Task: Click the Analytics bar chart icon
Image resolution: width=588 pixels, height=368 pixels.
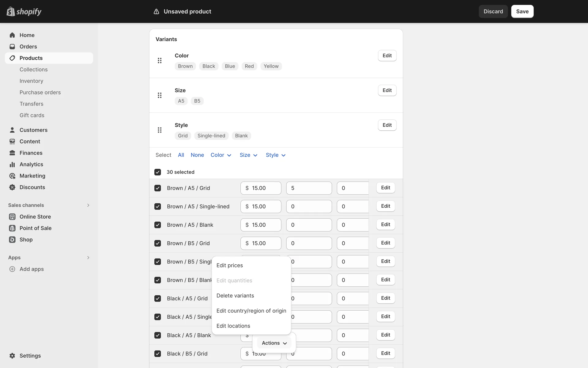Action: pos(12,164)
